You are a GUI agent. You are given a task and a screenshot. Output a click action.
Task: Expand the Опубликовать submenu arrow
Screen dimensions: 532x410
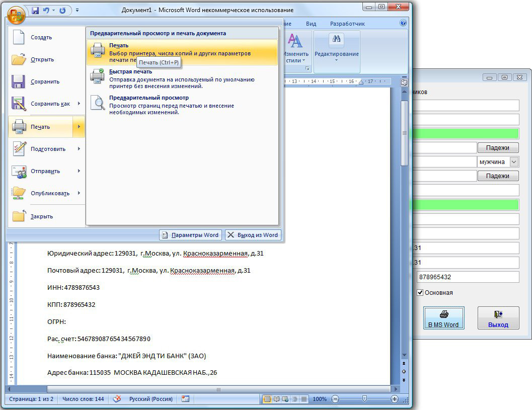(x=79, y=193)
